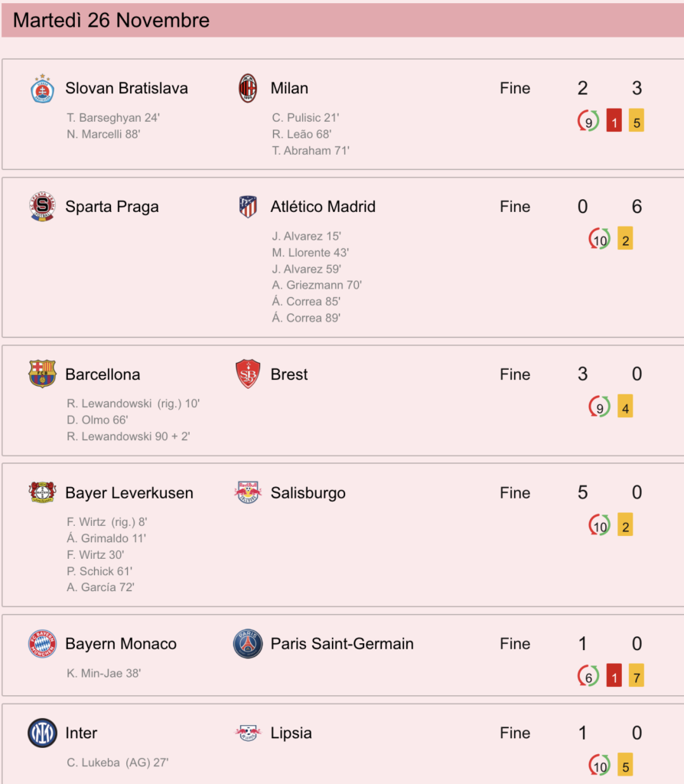
Task: Click the Bayer Leverkusen logo
Action: [x=43, y=492]
